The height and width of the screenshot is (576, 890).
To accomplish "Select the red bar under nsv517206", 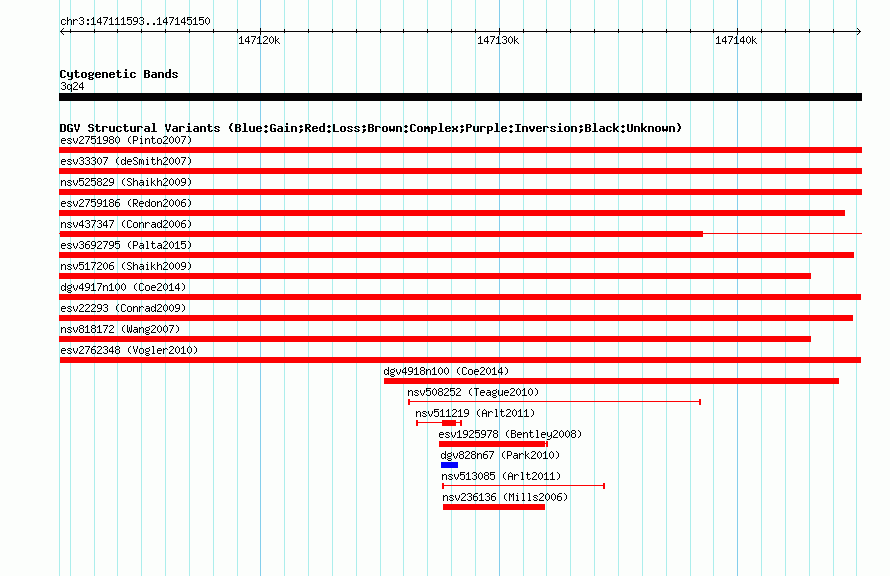I will [435, 276].
